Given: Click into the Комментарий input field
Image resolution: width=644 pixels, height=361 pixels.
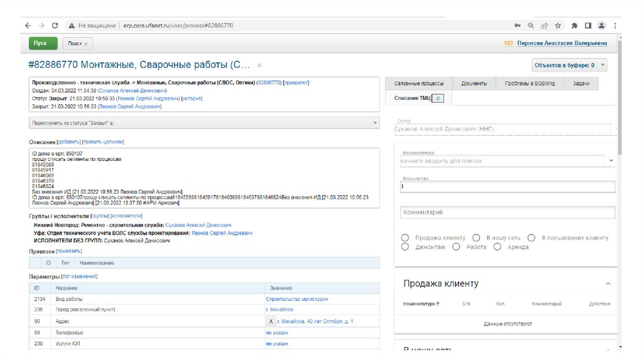Looking at the screenshot, I should click(507, 213).
